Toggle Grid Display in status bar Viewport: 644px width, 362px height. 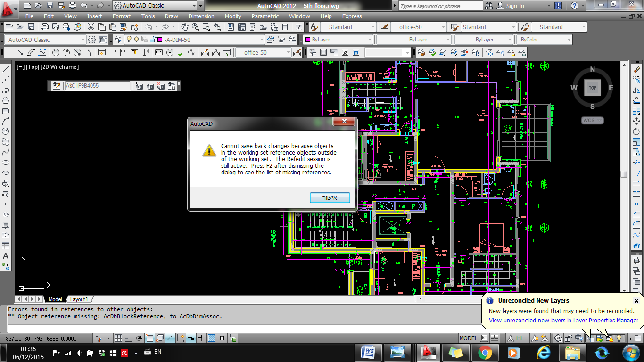point(118,338)
